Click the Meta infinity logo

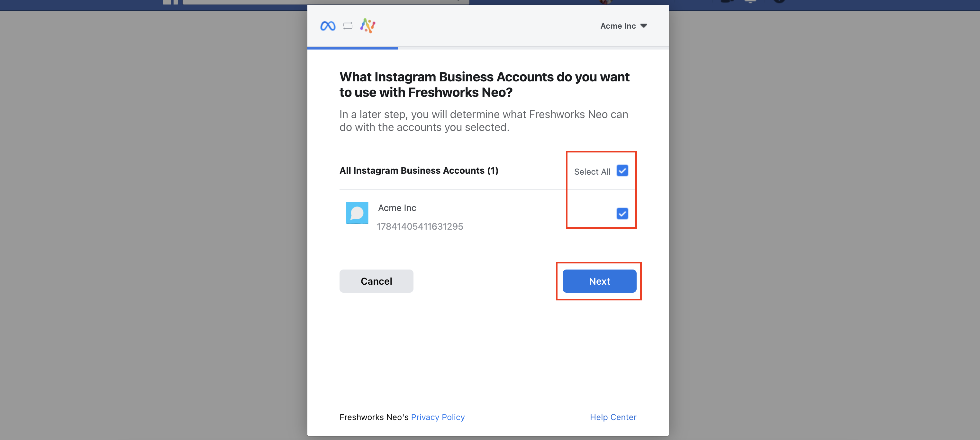[x=328, y=26]
